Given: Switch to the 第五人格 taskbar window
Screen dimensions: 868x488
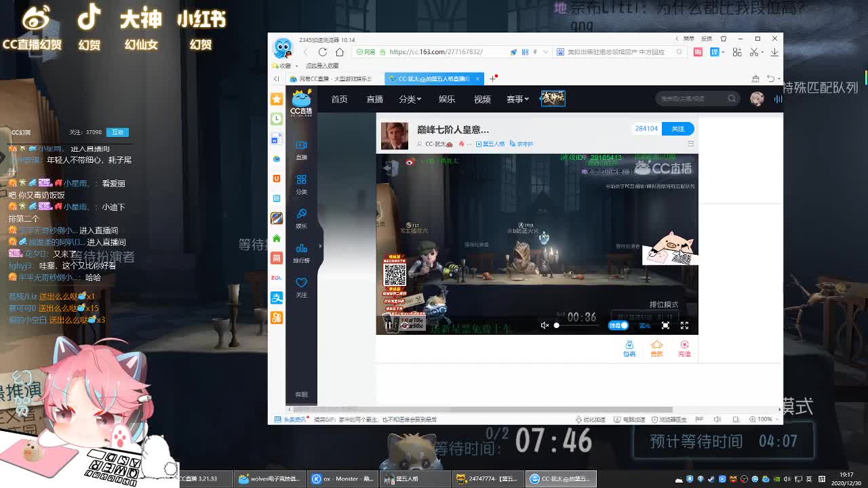Looking at the screenshot, I should pos(415,479).
